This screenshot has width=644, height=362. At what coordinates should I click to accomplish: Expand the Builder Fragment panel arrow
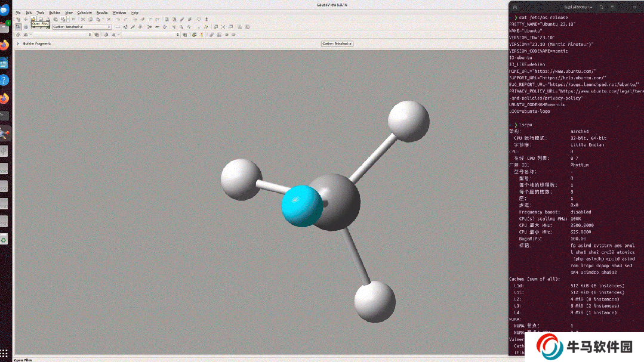tap(18, 44)
